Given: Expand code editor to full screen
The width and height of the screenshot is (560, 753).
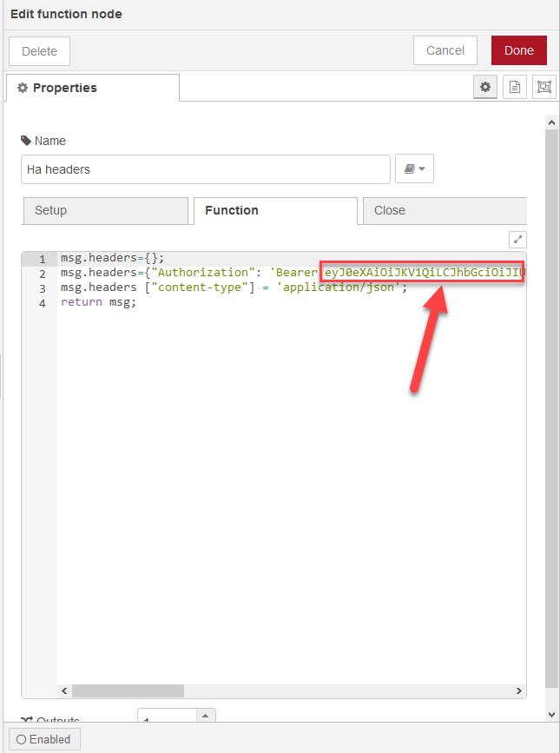Looking at the screenshot, I should pos(517,240).
